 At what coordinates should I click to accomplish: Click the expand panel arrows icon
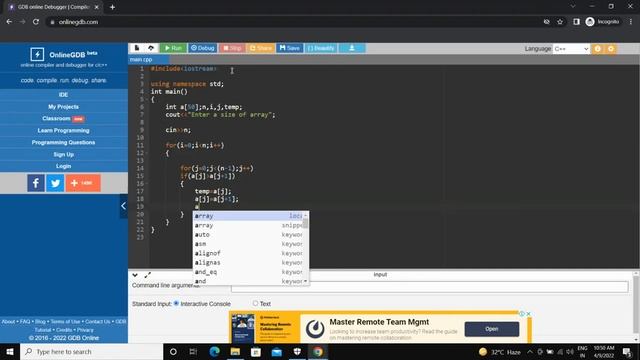(x=148, y=275)
